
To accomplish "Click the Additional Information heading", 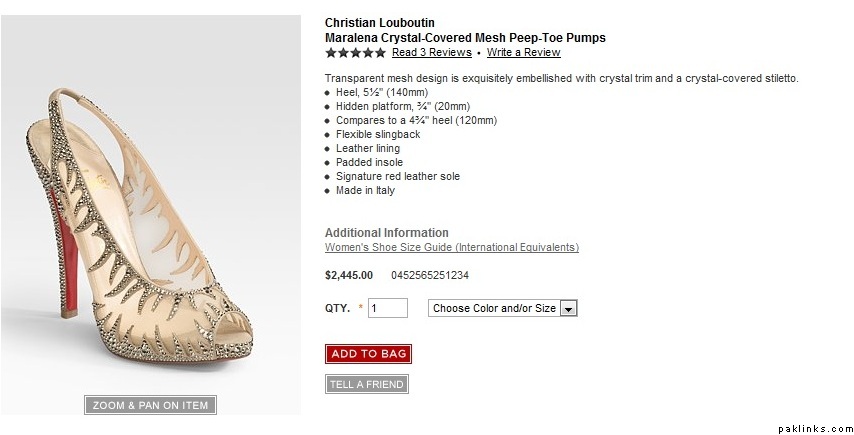I will (x=387, y=233).
